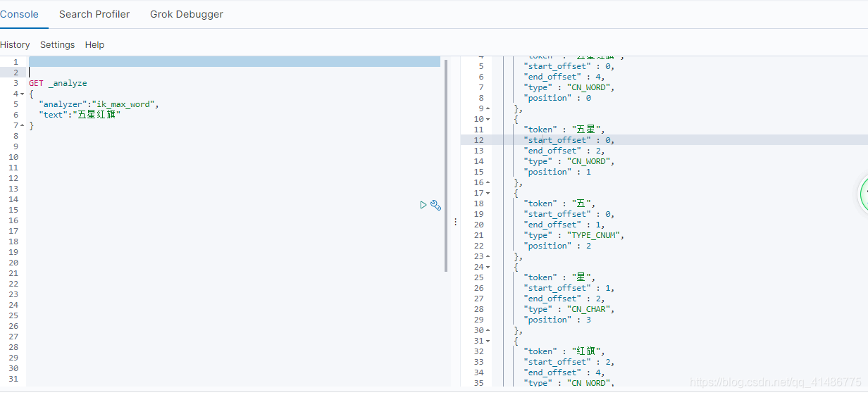Collapse the request body at line 4
Screen dimensions: 868x395
(22, 94)
